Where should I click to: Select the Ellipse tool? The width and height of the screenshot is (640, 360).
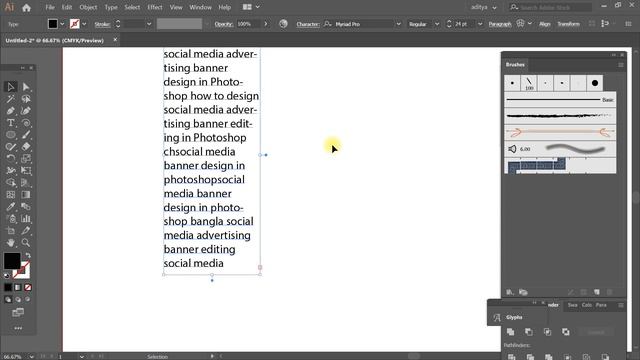click(11, 135)
